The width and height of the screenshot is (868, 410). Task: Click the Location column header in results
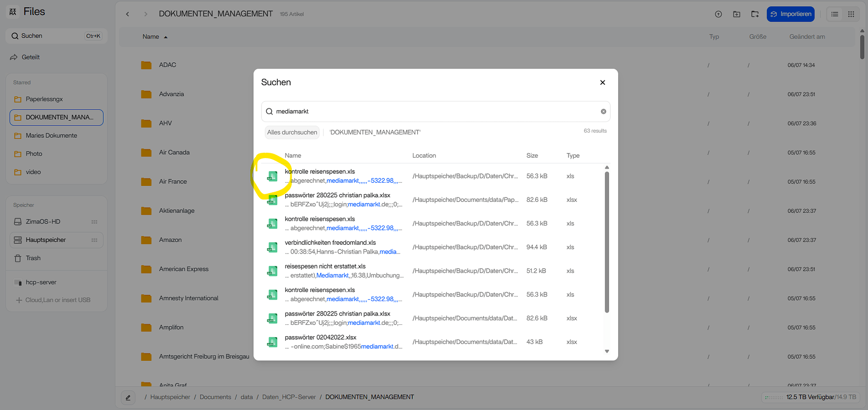tap(424, 156)
